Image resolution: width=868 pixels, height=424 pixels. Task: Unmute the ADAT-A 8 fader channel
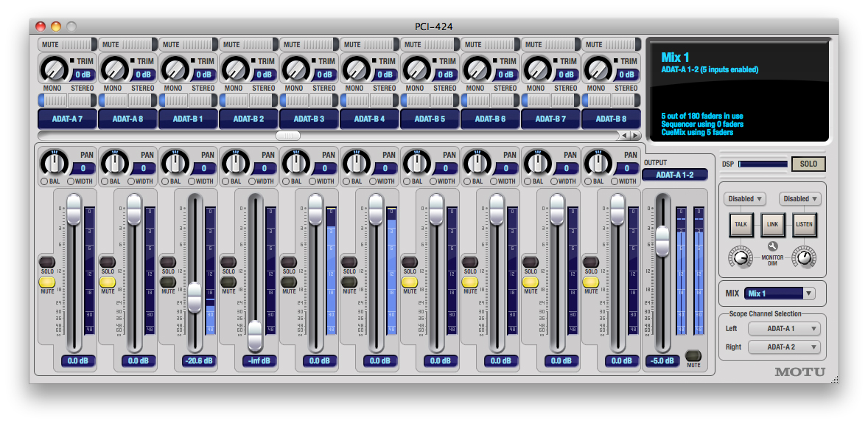(x=108, y=282)
